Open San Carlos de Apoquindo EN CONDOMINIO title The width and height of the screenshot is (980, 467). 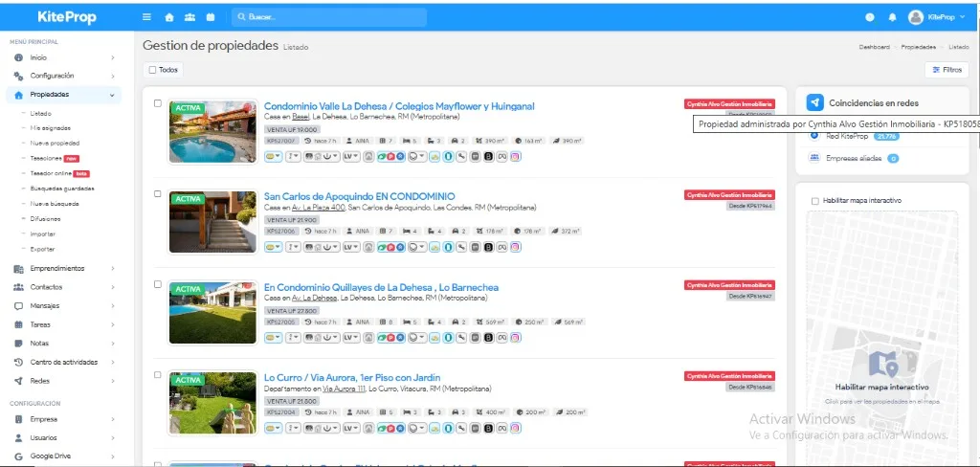(x=360, y=196)
